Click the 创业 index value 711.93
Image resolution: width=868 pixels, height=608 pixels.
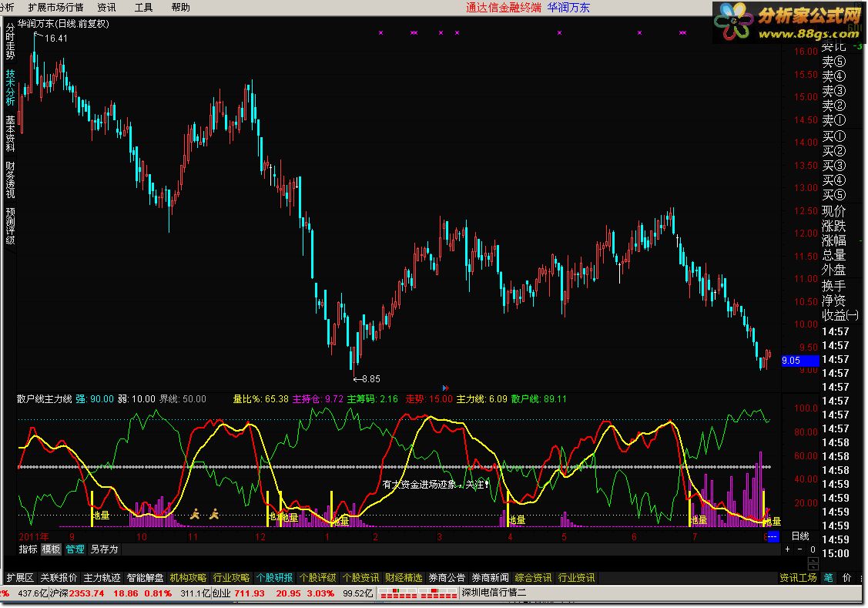click(249, 593)
